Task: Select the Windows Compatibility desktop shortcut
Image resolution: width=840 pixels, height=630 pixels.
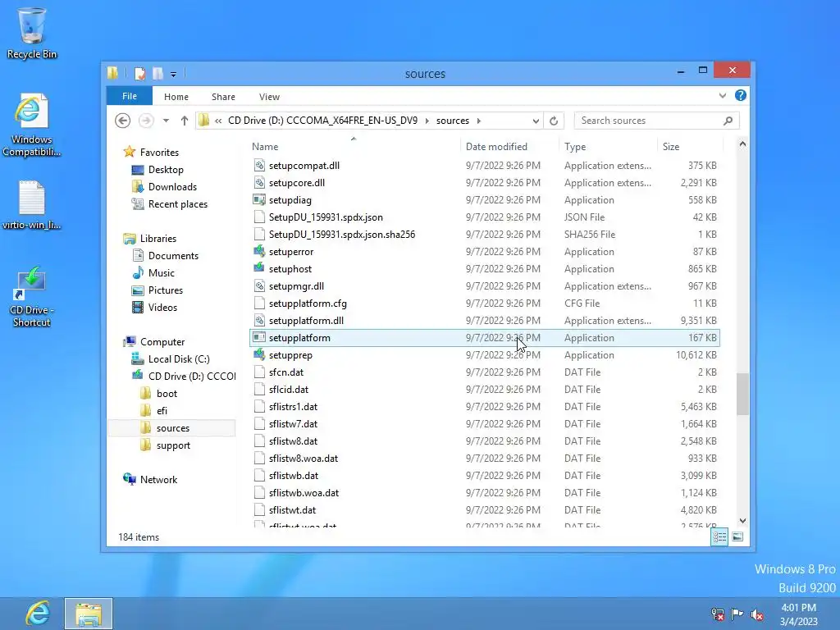Action: pos(32,126)
